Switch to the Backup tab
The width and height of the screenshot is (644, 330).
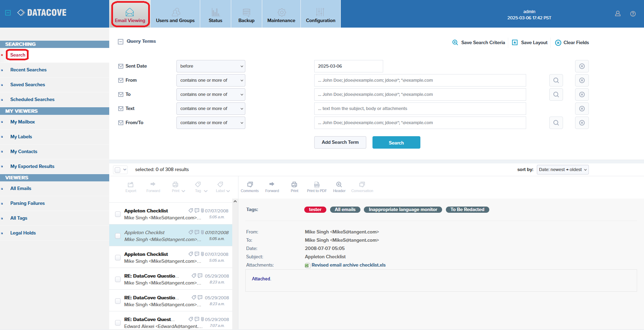tap(246, 14)
